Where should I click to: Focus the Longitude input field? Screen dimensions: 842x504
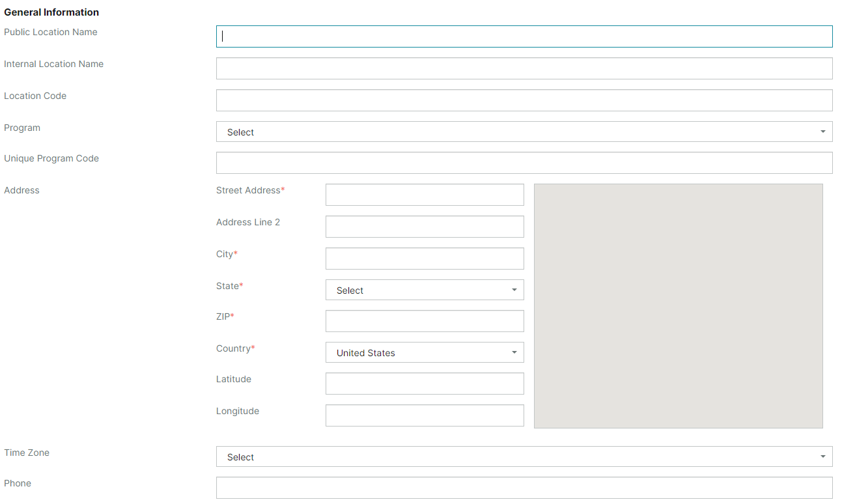point(425,415)
